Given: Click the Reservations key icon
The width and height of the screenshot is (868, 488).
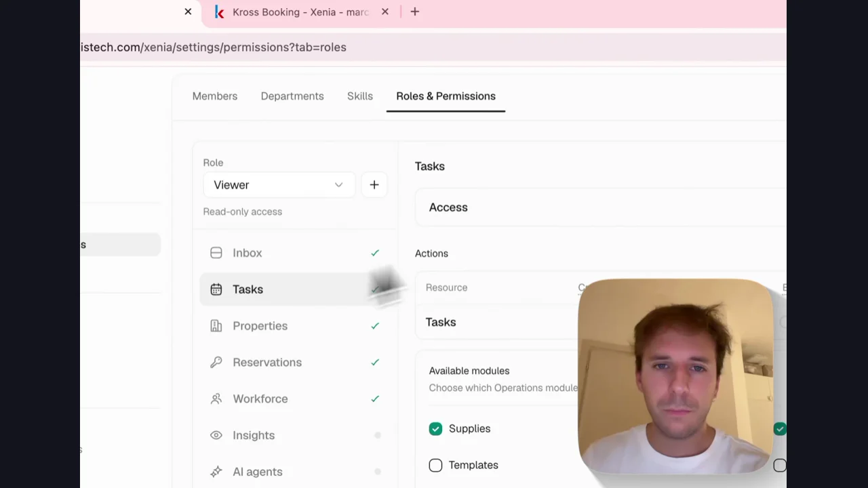Looking at the screenshot, I should click(216, 363).
